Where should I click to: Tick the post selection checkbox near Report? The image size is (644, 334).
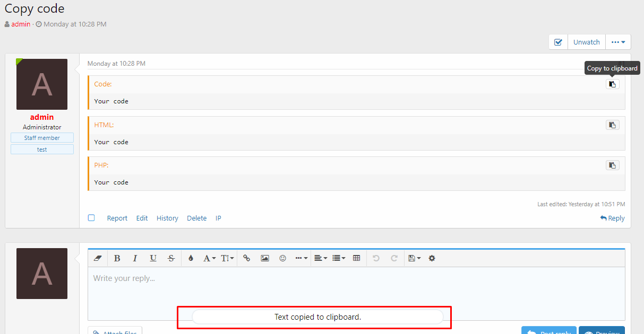[x=91, y=217]
